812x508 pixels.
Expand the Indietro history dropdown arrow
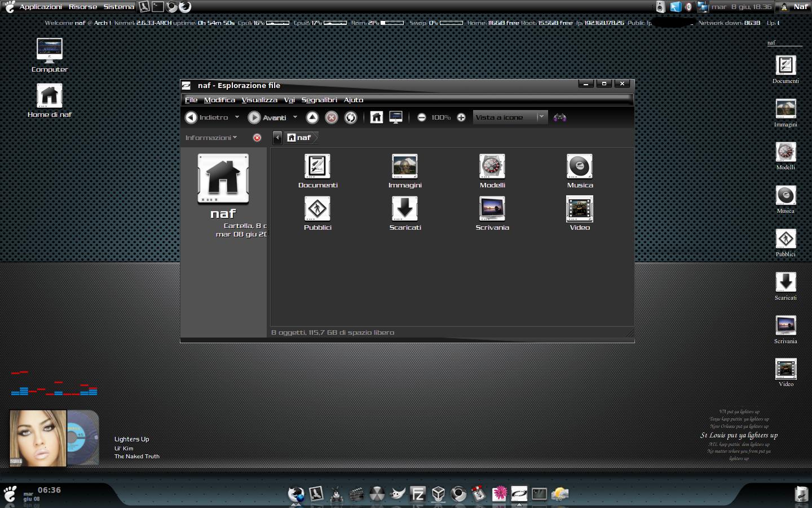click(237, 117)
